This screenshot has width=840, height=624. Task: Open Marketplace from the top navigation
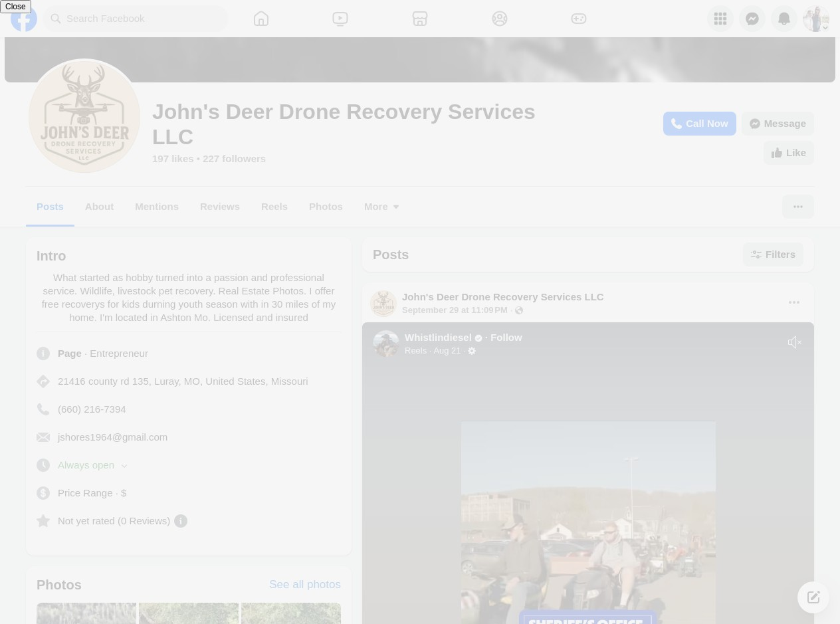[x=420, y=18]
